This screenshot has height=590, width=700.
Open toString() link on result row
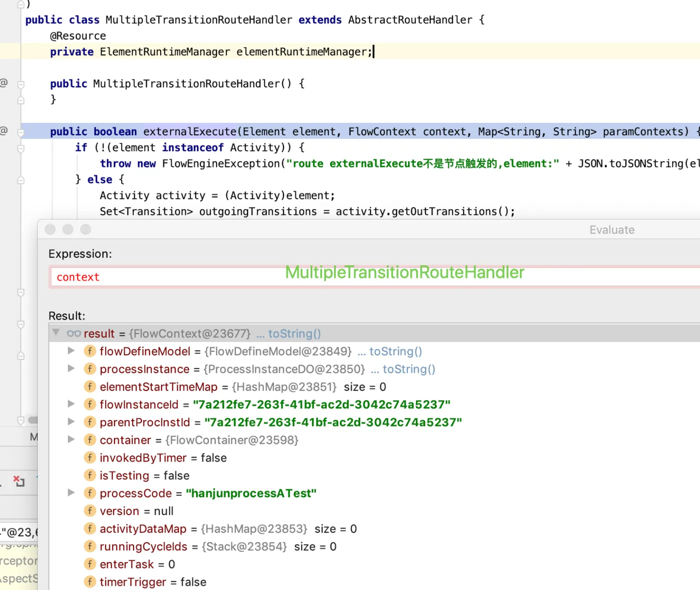pos(294,333)
